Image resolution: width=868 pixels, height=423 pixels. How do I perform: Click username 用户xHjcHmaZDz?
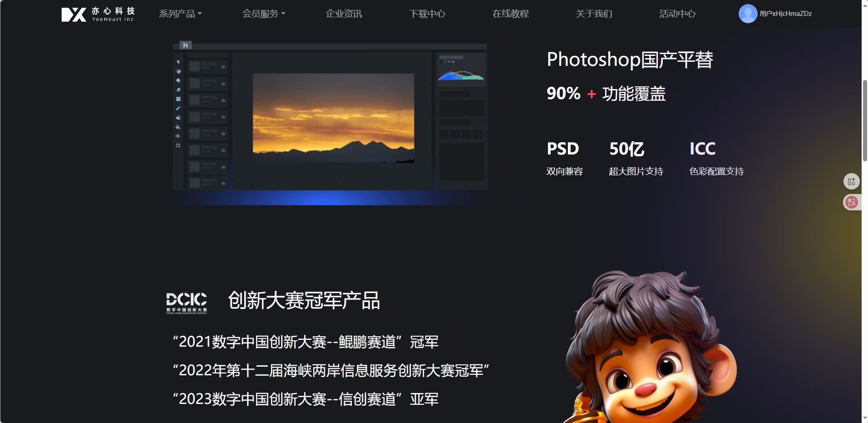pyautogui.click(x=786, y=14)
